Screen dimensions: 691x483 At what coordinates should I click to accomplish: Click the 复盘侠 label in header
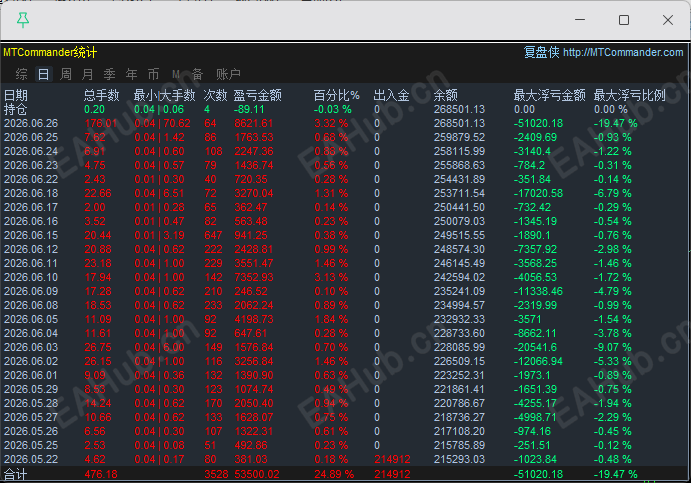542,52
